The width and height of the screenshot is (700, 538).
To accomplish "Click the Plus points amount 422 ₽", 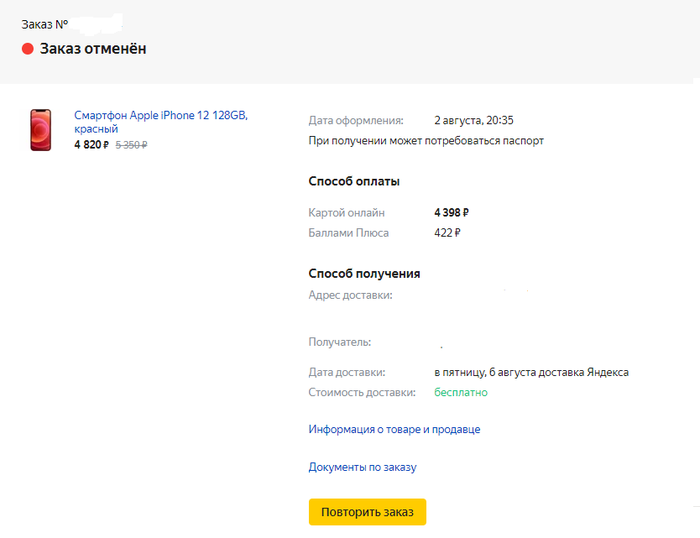I will (x=447, y=233).
